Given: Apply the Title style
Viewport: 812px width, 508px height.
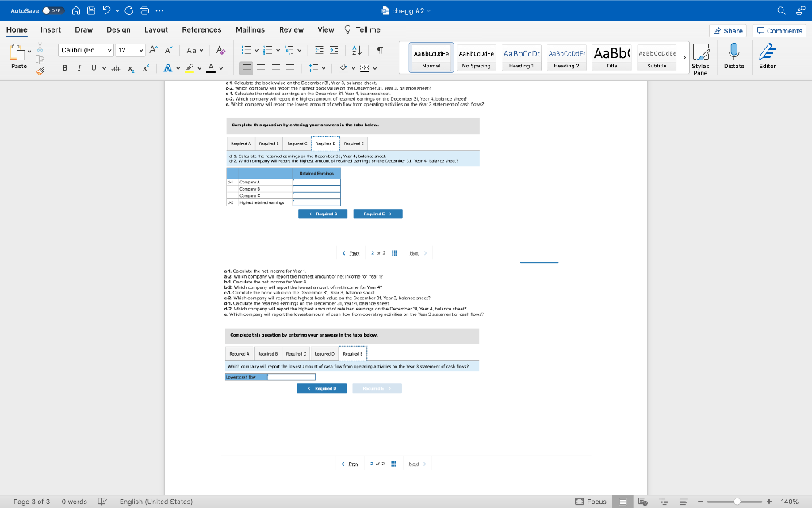Looking at the screenshot, I should point(611,57).
